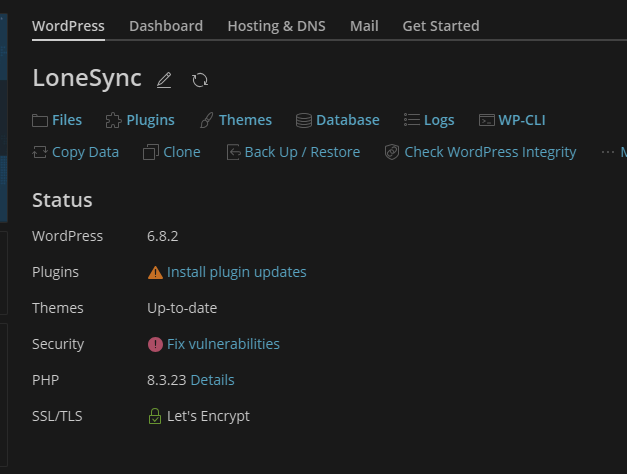This screenshot has width=627, height=474.
Task: Click the SSL/TLS row label
Action: tap(57, 416)
